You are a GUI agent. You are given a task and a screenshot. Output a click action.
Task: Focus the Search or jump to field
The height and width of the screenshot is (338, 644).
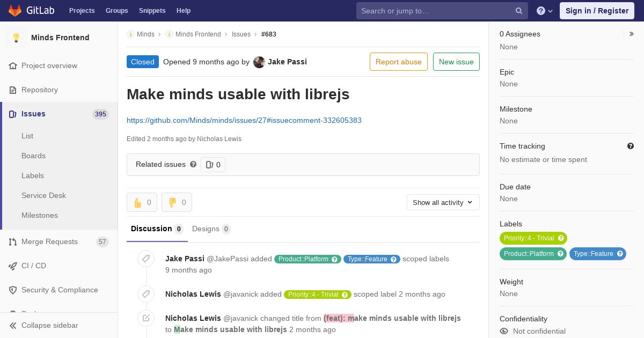coord(442,11)
